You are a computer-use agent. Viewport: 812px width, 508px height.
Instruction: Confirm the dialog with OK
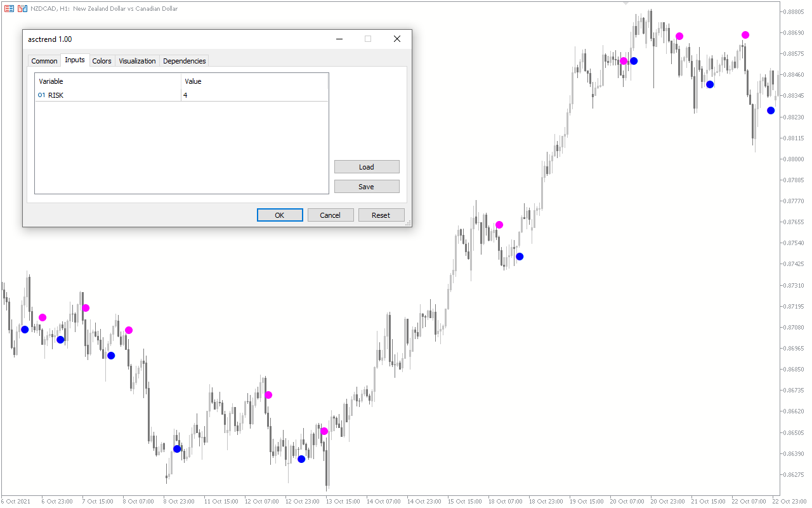pyautogui.click(x=280, y=215)
